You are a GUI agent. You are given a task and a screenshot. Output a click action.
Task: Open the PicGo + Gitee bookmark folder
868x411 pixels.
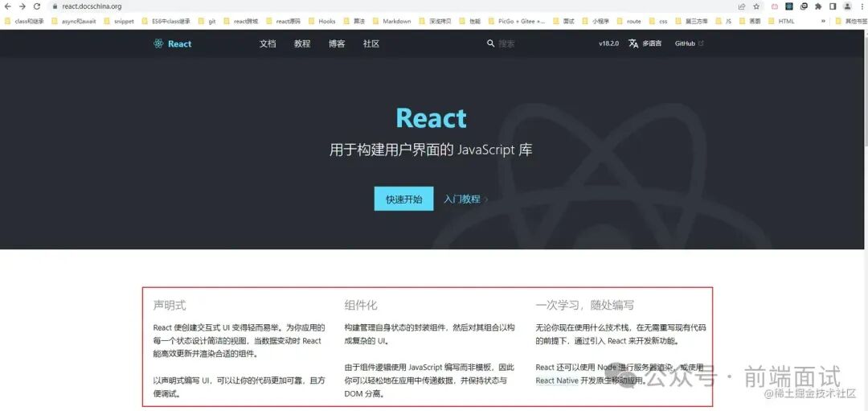point(517,21)
